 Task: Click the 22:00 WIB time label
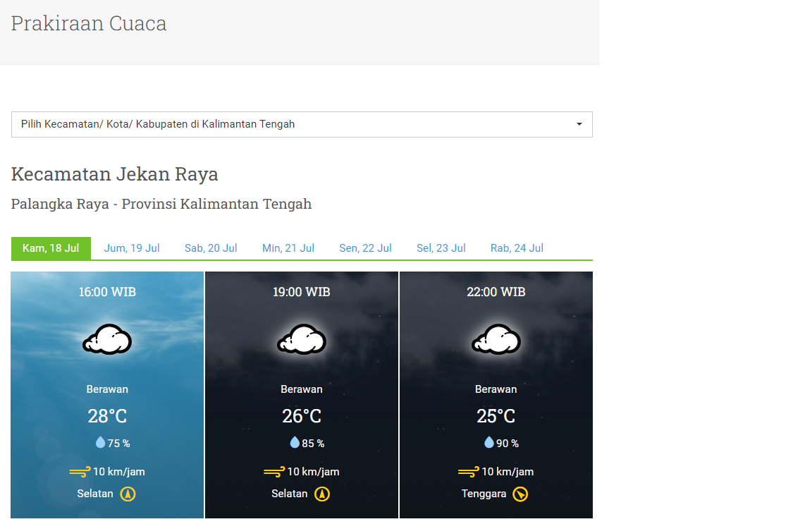point(496,292)
